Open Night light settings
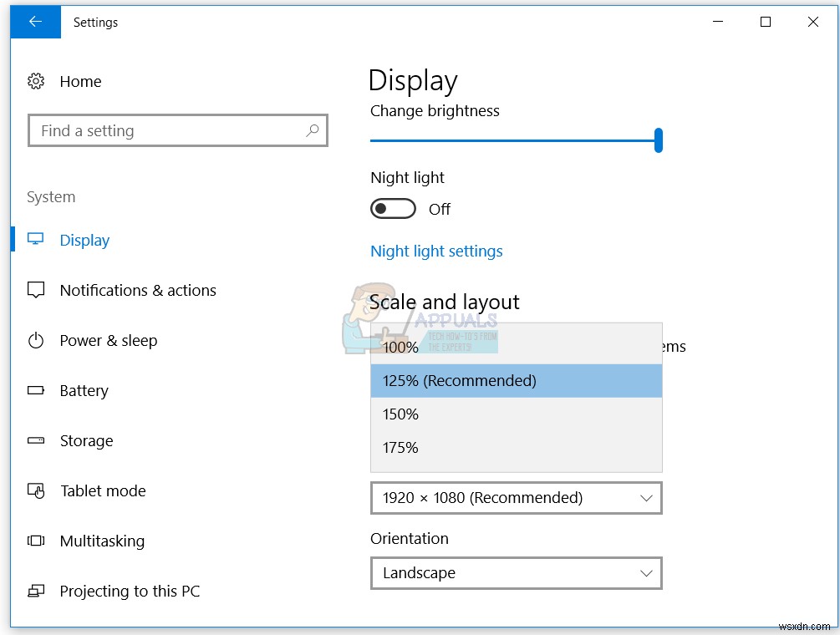 coord(435,251)
